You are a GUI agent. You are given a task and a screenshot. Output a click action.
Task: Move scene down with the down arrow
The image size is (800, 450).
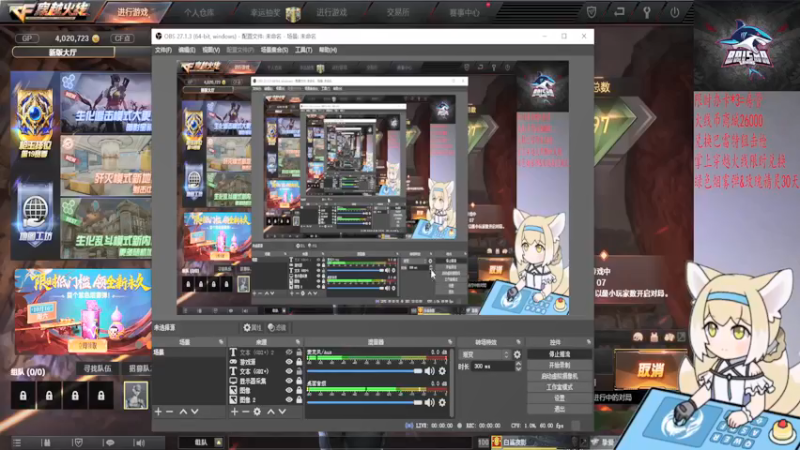click(x=194, y=411)
